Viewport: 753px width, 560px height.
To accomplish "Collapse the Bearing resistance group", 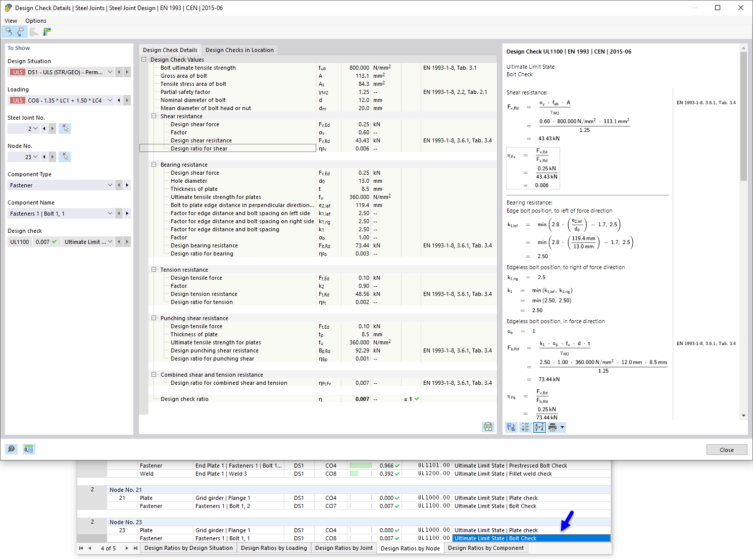I will point(154,165).
